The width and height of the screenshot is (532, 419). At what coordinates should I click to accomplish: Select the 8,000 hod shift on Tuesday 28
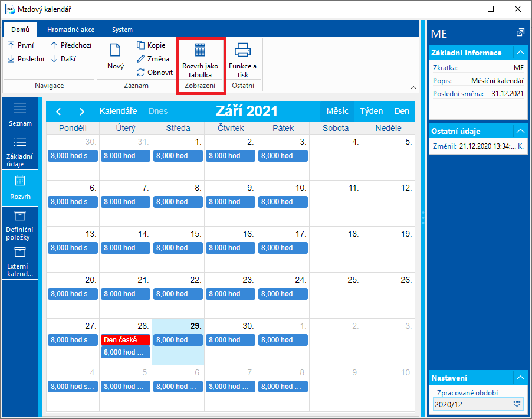126,352
